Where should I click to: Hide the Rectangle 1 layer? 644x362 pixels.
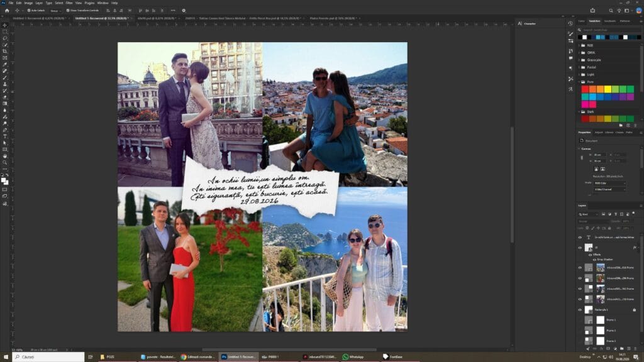[580, 310]
